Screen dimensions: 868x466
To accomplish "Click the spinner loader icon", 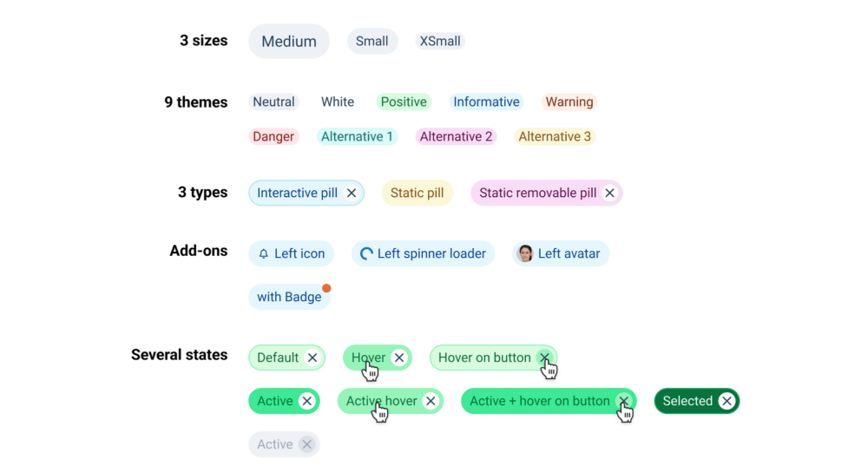I will [366, 253].
